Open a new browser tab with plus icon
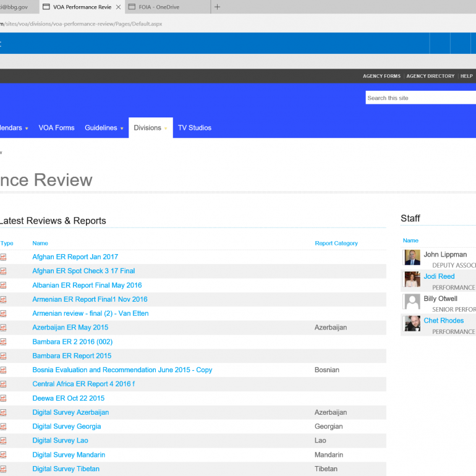 point(217,7)
